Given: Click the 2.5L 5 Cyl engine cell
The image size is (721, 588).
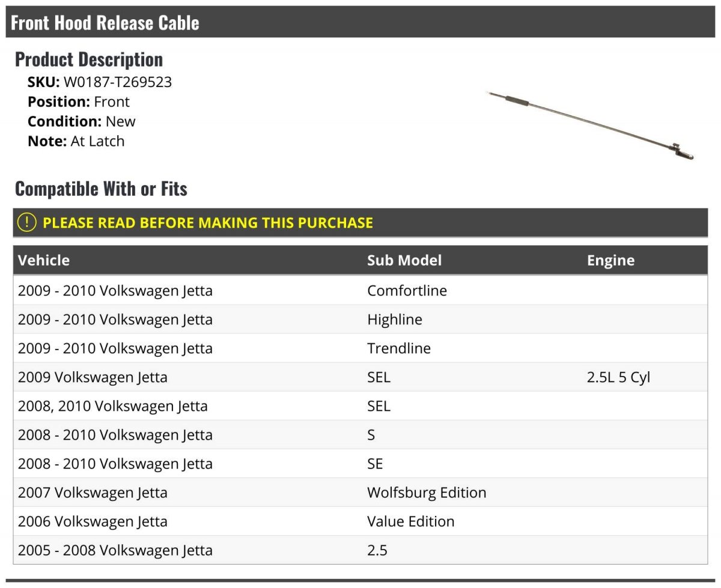Looking at the screenshot, I should 618,377.
